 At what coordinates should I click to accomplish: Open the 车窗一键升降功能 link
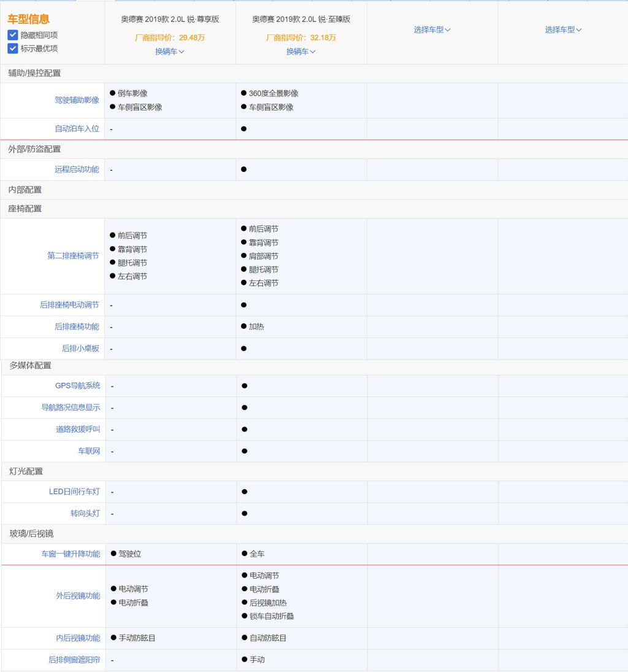click(x=71, y=554)
